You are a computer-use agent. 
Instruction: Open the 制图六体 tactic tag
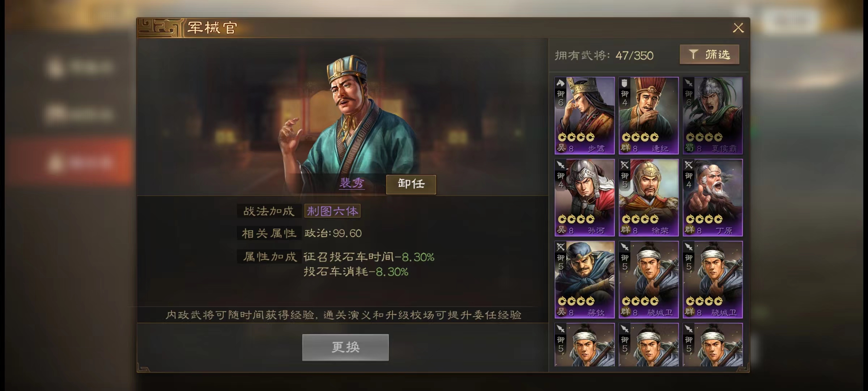pyautogui.click(x=332, y=211)
